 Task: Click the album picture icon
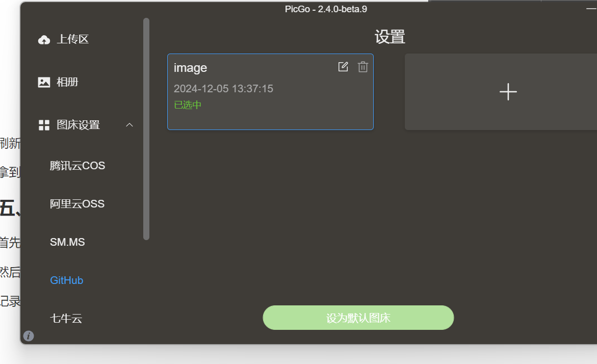(x=44, y=82)
